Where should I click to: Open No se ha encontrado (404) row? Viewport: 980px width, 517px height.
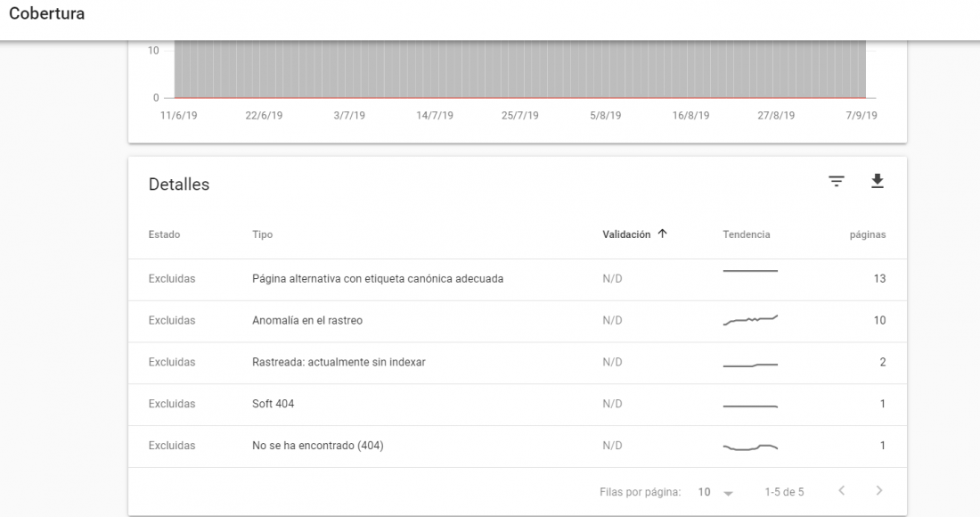[x=518, y=447]
